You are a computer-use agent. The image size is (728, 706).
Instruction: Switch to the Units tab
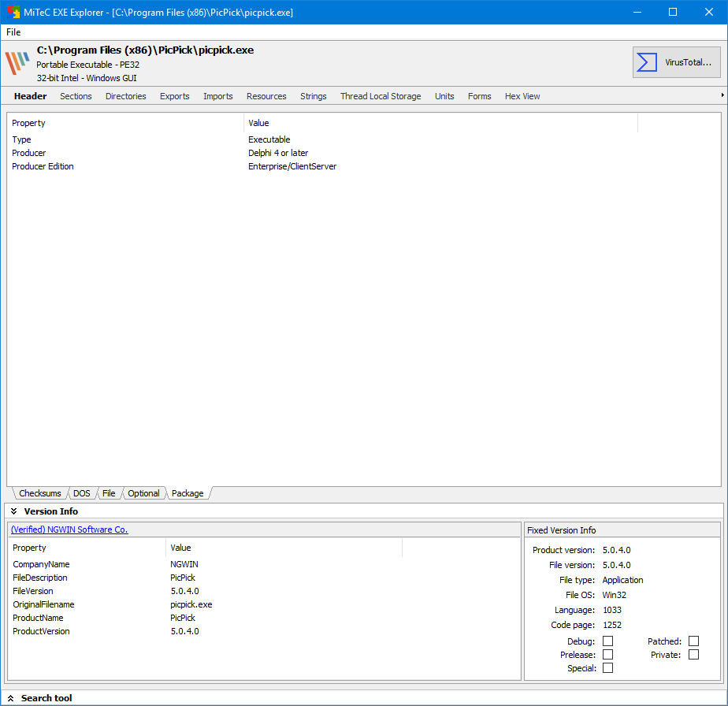click(x=444, y=96)
